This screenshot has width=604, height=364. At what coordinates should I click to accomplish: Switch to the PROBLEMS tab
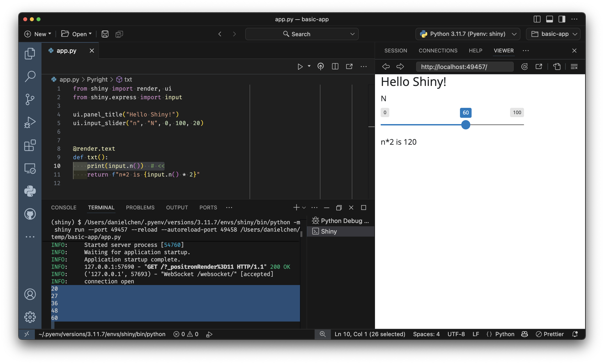tap(140, 207)
